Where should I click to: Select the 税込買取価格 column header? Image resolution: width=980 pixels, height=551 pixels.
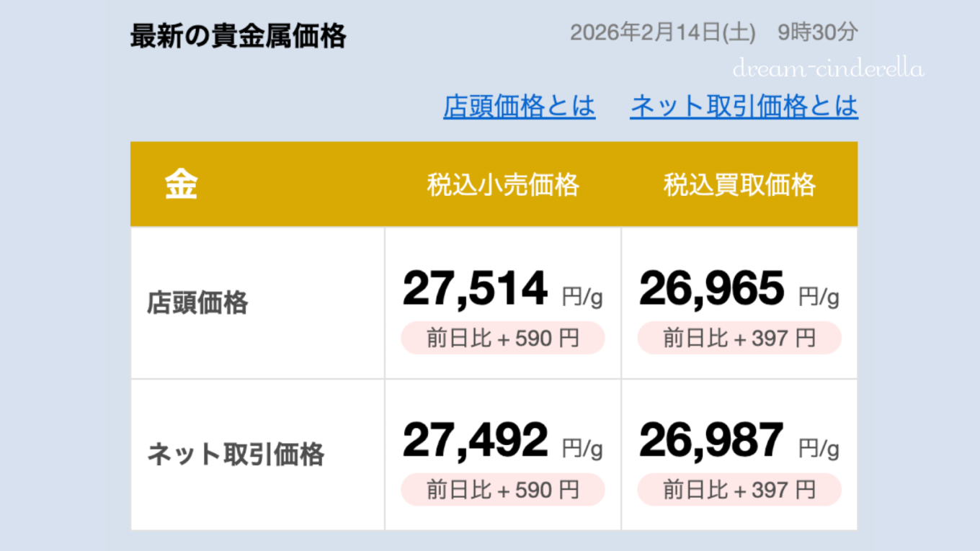(740, 184)
